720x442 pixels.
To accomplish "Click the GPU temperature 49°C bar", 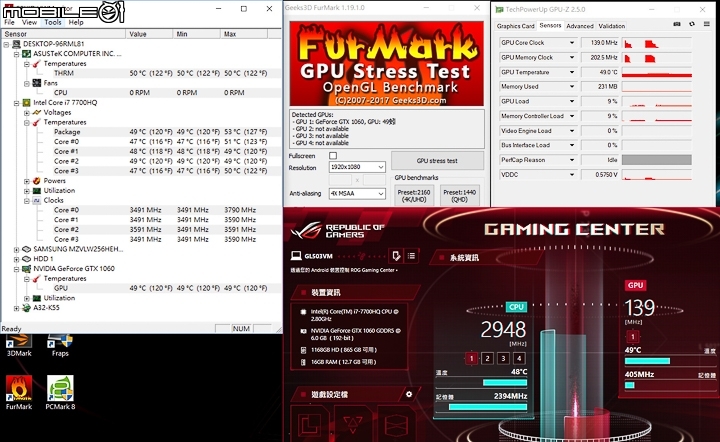I will coord(647,361).
